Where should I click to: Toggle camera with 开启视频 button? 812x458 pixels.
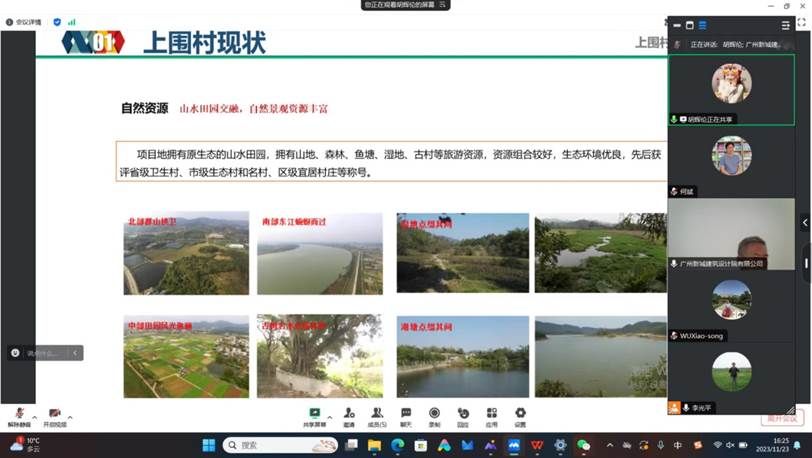pyautogui.click(x=54, y=415)
